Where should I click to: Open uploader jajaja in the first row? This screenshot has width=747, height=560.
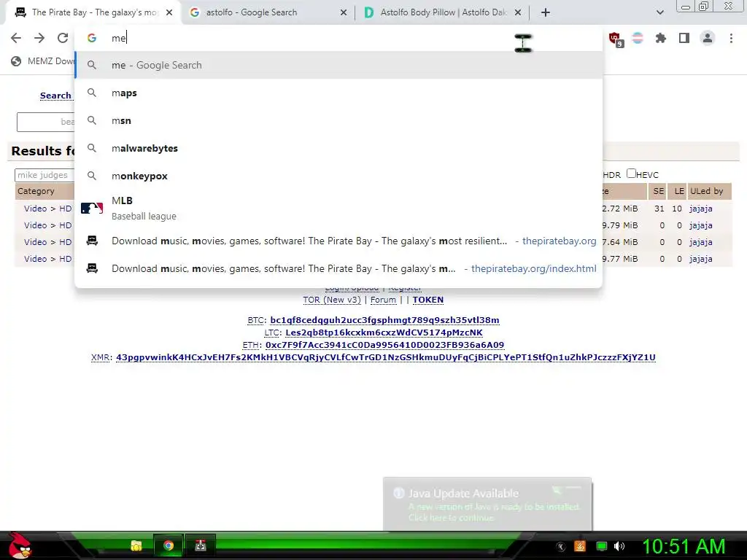[701, 209]
